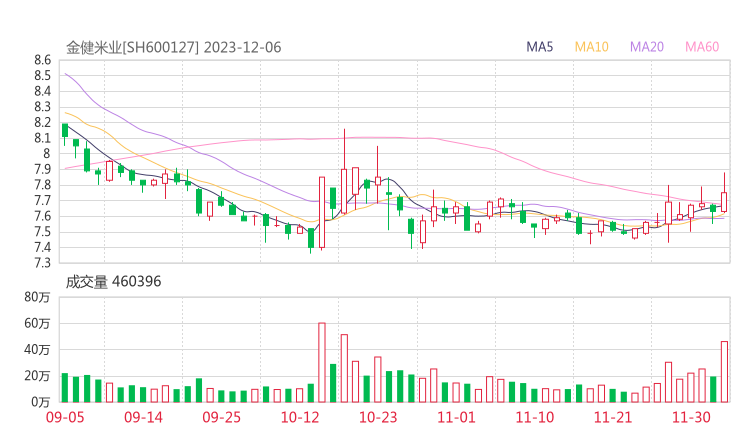Image resolution: width=740 pixels, height=440 pixels.
Task: Click the 20万 volume axis label
Action: pos(37,376)
